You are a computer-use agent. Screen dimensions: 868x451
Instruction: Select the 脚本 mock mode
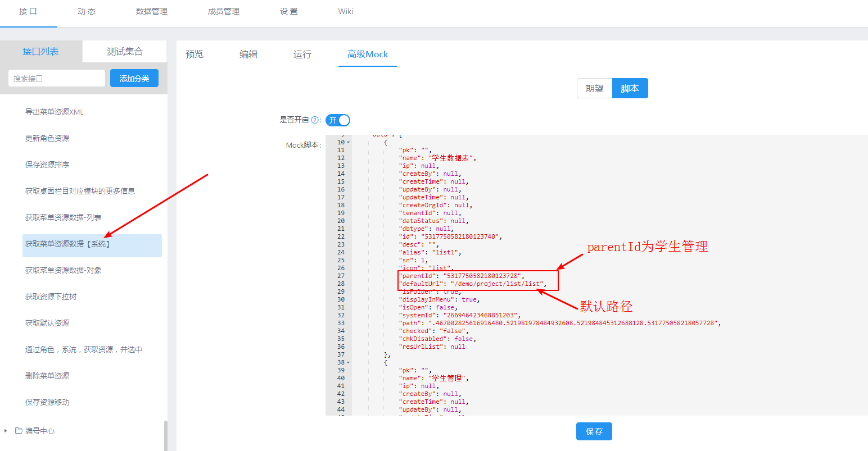[x=630, y=88]
